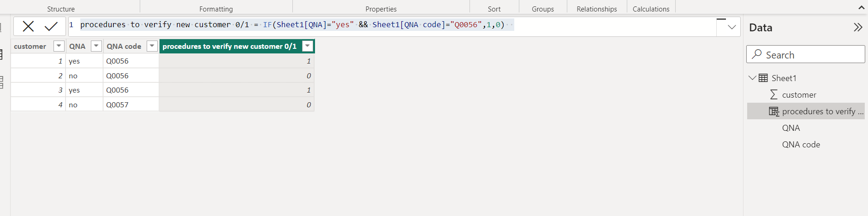This screenshot has height=216, width=868.
Task: Select calculated value in customer 2 row
Action: 237,76
